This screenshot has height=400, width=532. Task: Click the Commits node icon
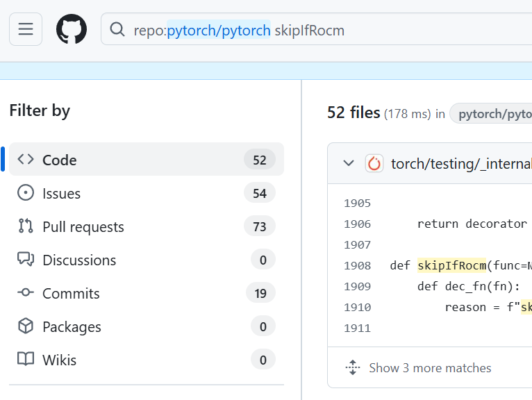coord(26,292)
